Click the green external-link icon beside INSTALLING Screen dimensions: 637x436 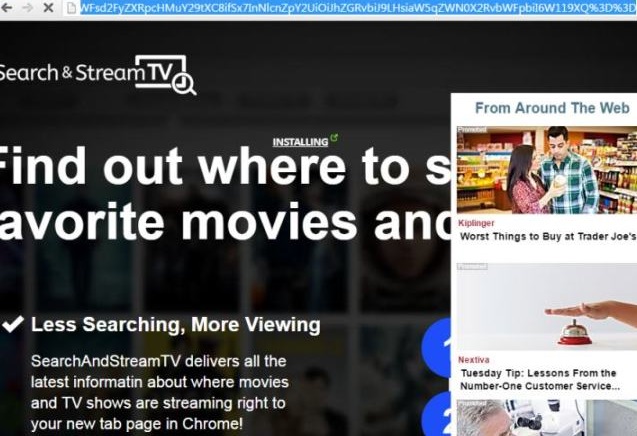coord(334,138)
